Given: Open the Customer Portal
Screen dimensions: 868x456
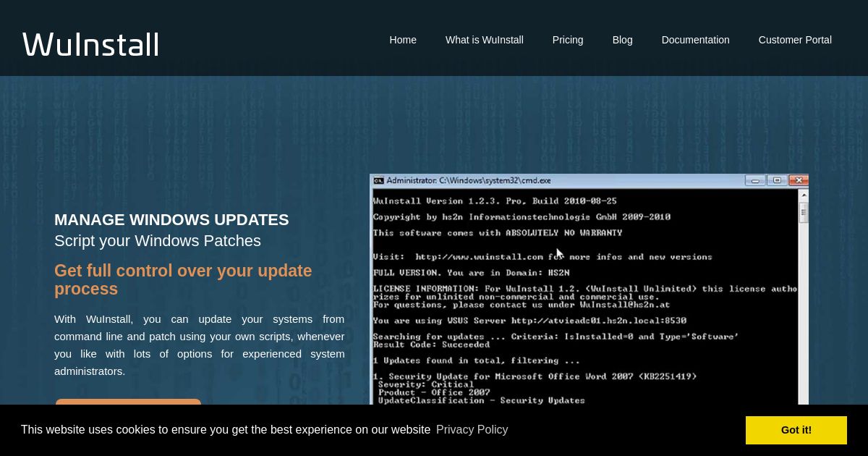Looking at the screenshot, I should click(795, 40).
